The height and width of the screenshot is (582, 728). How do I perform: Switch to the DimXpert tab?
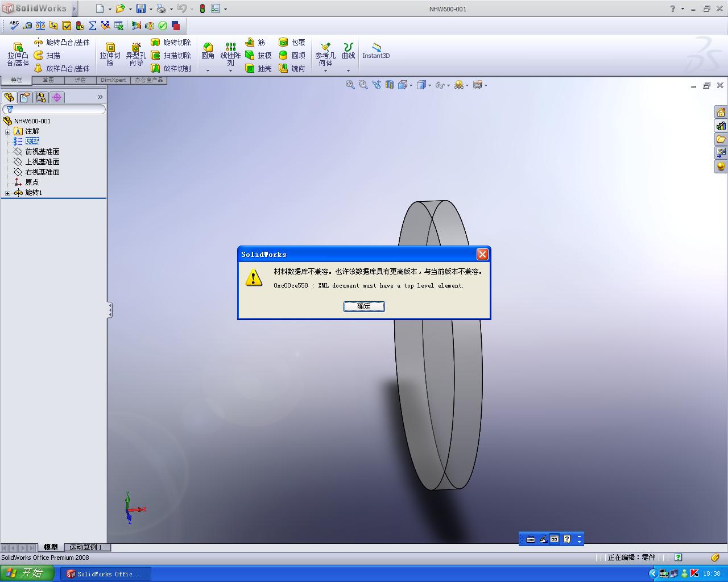tap(113, 80)
